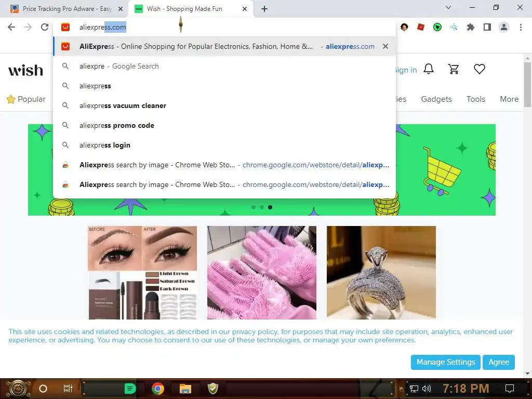Click the volume speaker icon in tray
The image size is (532, 399).
point(427,389)
